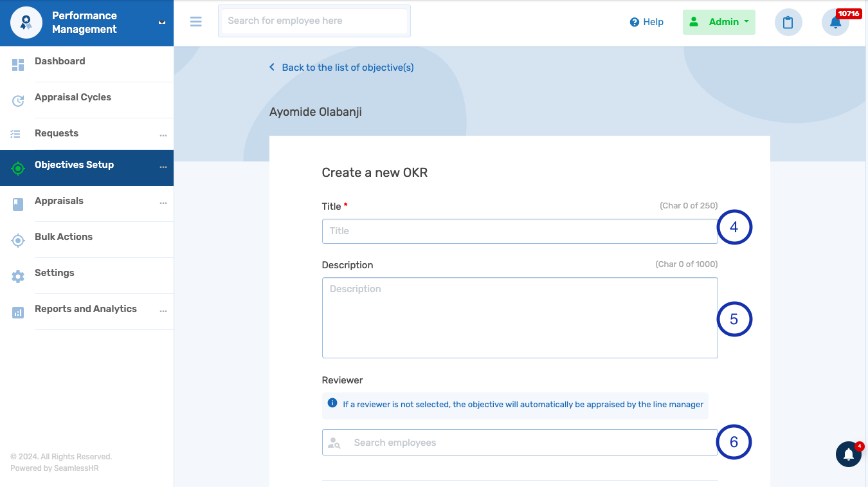The image size is (868, 487).
Task: Open the module switcher dropdown arrow
Action: (162, 23)
